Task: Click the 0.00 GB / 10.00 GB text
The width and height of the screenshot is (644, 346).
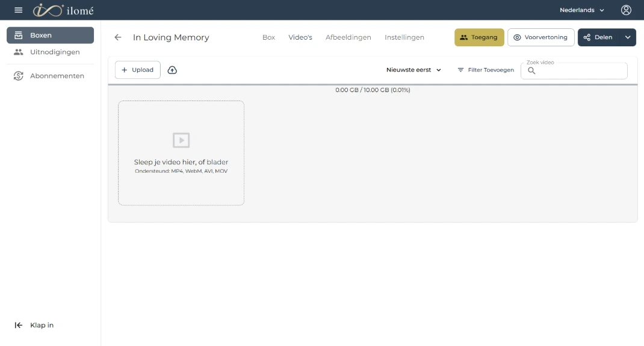Action: point(373,90)
